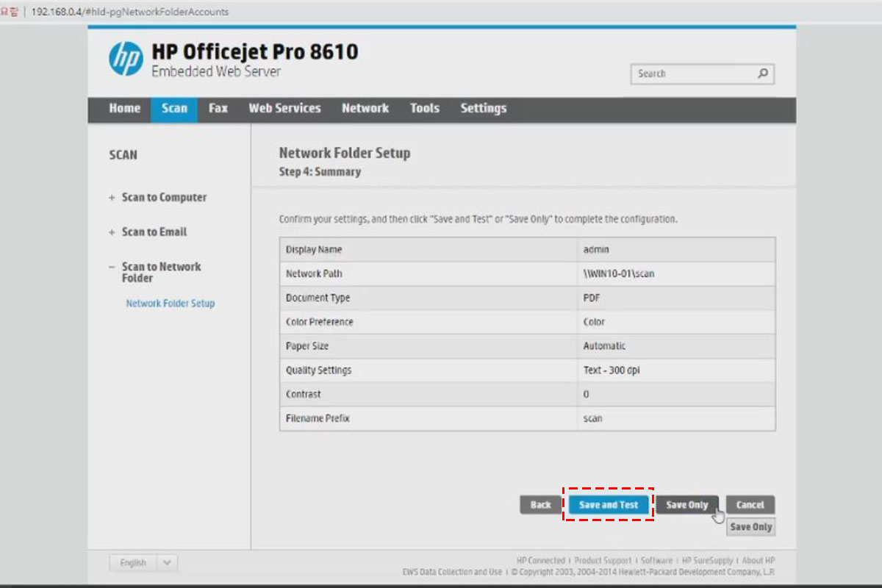The image size is (882, 588).
Task: Select the Network Path value \\WIN10-01\scan
Action: click(x=619, y=273)
